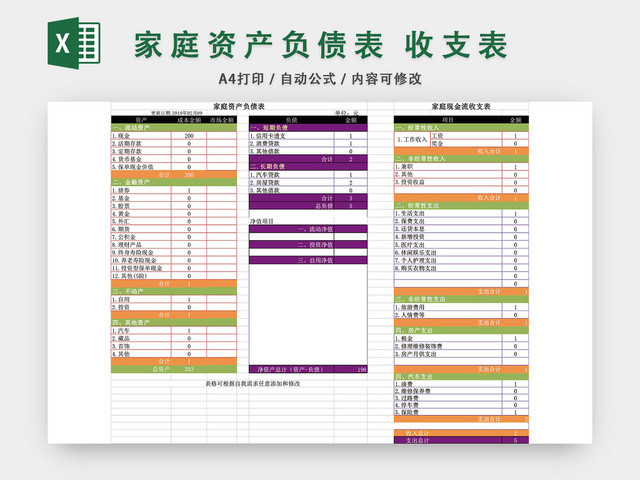Select the '1. 现金' row label
Viewport: 640px width, 480px height.
(x=141, y=136)
